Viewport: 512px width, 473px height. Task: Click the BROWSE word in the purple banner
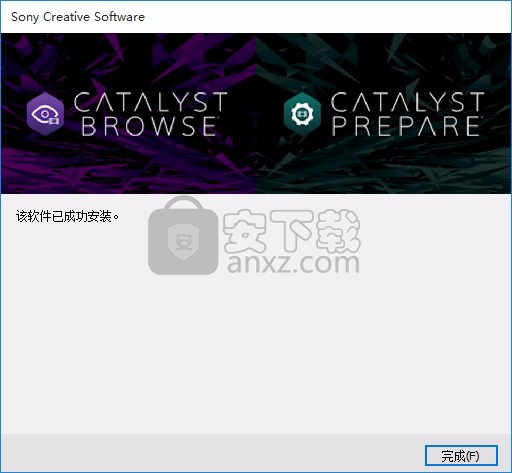point(149,126)
